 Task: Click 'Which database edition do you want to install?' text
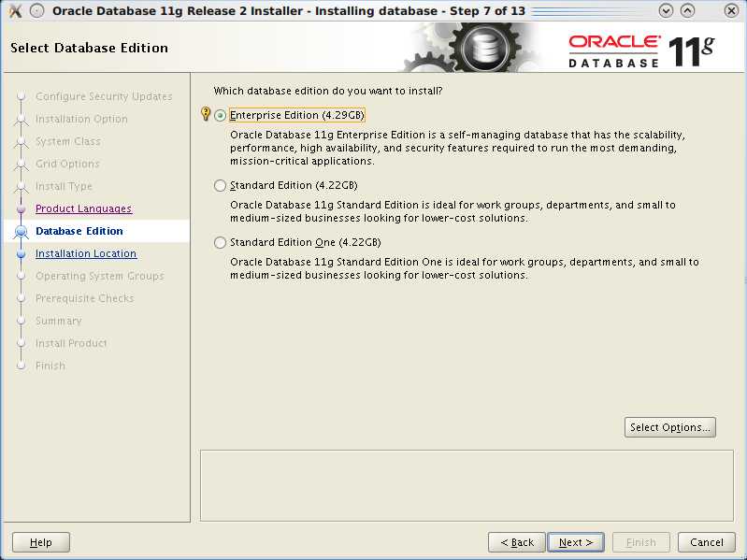(328, 91)
